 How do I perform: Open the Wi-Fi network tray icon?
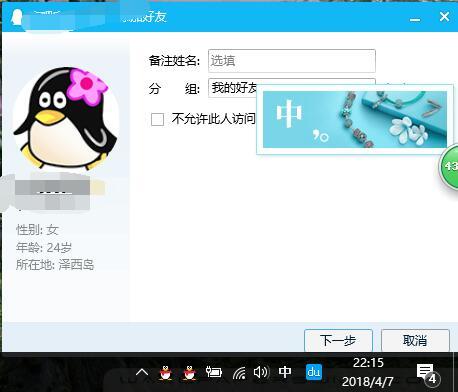pos(239,372)
